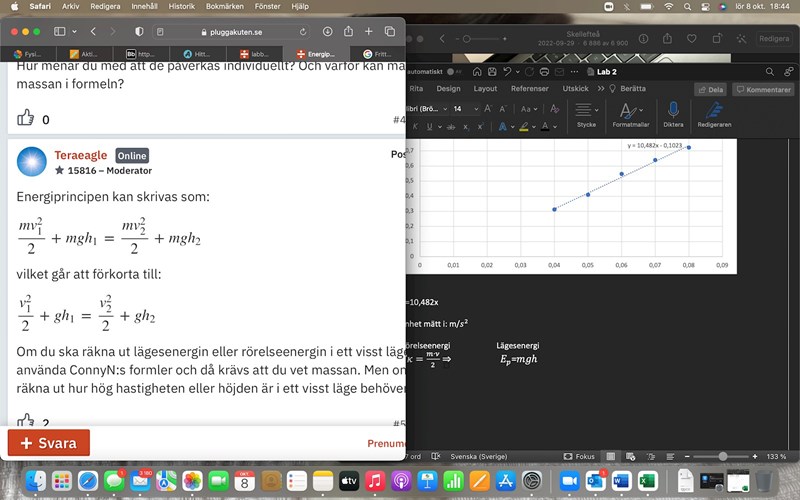The width and height of the screenshot is (800, 500).
Task: Click the Word save icon
Action: tap(490, 72)
